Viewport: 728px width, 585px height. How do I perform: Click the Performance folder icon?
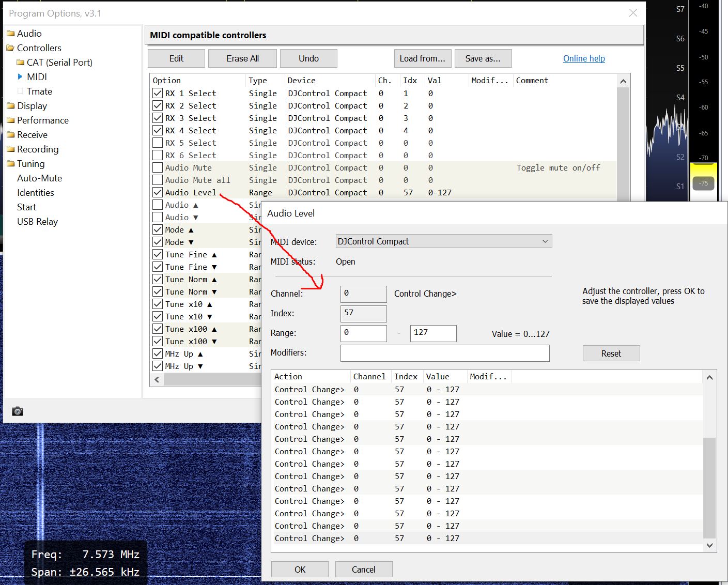coord(10,120)
